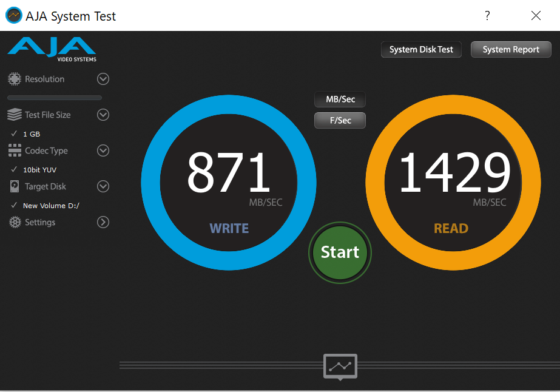Click the Test File Size label

tap(48, 115)
